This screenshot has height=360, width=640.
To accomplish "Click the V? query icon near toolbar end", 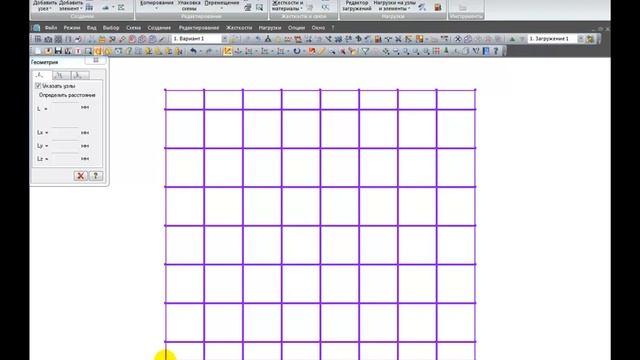I will [476, 51].
